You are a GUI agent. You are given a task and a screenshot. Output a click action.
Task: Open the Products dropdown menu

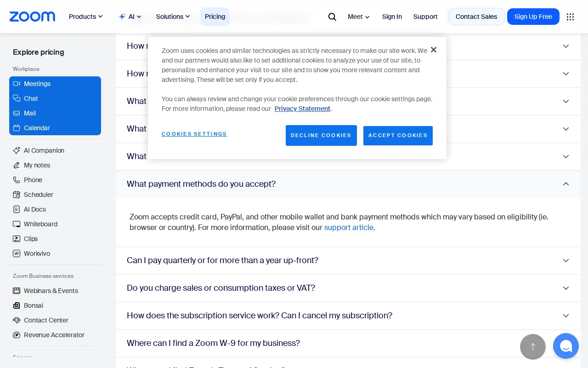86,17
